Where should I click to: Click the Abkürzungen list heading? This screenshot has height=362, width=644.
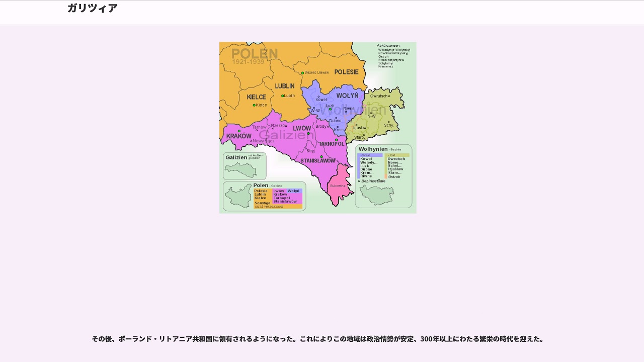coord(388,46)
